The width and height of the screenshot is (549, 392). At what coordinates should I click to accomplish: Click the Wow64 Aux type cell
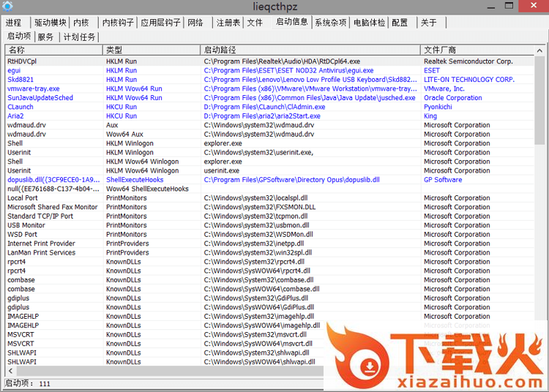coord(124,135)
